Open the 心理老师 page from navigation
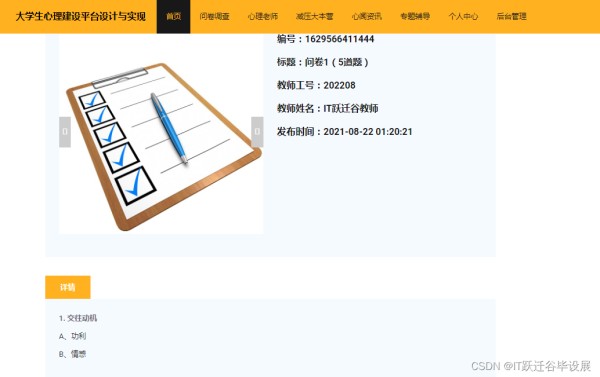The height and width of the screenshot is (377, 600). [262, 16]
